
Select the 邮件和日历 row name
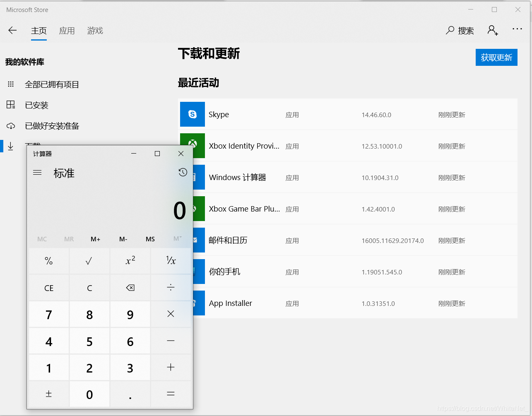pos(228,240)
